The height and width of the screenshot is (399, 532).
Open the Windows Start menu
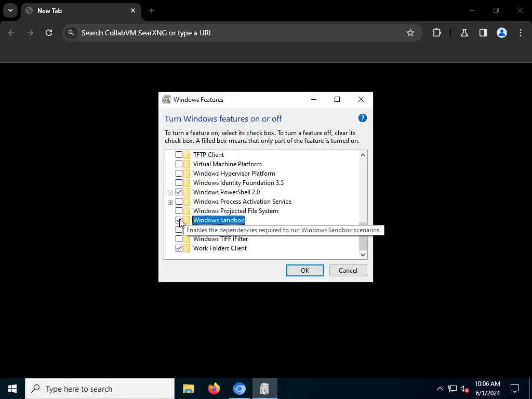pos(12,389)
